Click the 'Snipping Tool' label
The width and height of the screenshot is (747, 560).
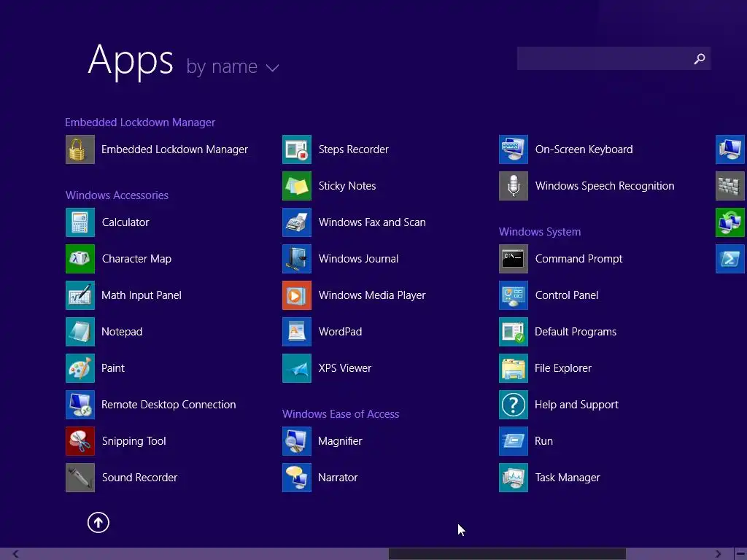[x=134, y=441]
